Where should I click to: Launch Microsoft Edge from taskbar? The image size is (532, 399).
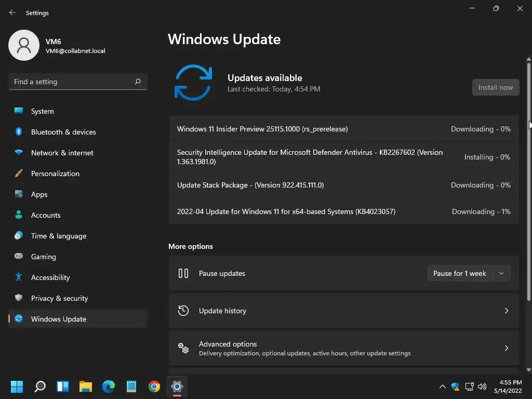(x=109, y=387)
